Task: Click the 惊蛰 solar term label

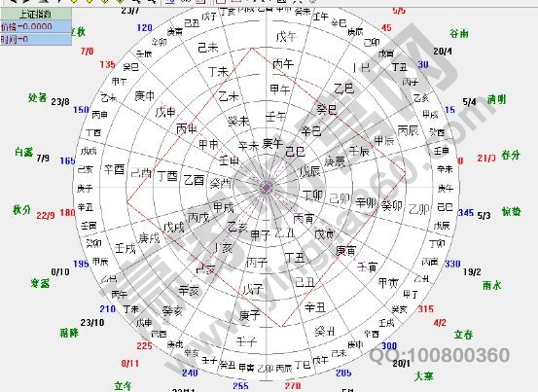Action: coord(512,212)
